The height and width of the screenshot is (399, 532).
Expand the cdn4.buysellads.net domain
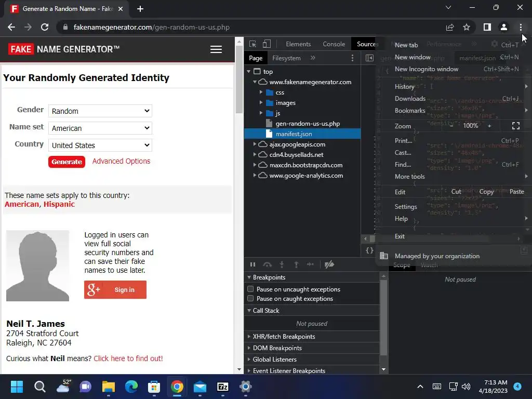tap(255, 155)
